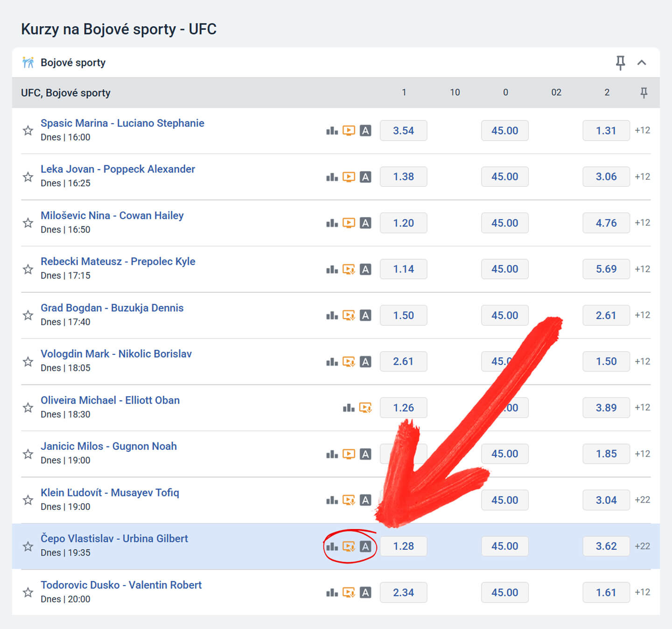The image size is (672, 629).
Task: Open statistics icon for Spasic Marina match
Action: [332, 131]
